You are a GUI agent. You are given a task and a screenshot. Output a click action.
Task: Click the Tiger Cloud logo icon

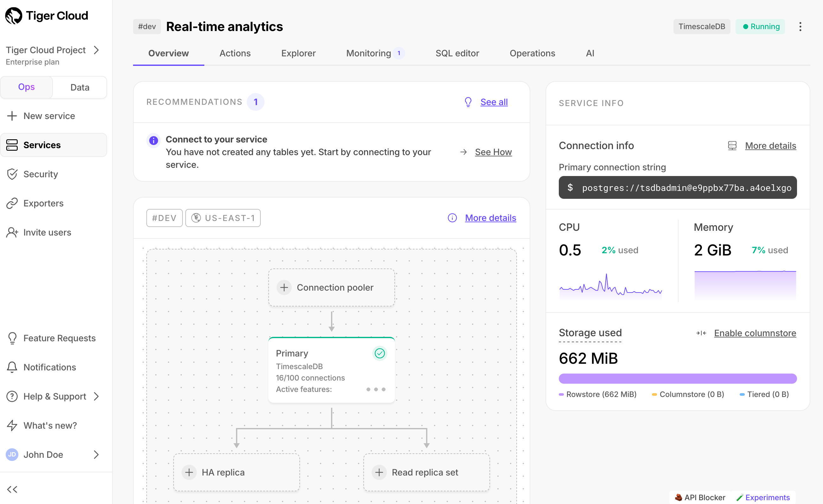coord(14,16)
